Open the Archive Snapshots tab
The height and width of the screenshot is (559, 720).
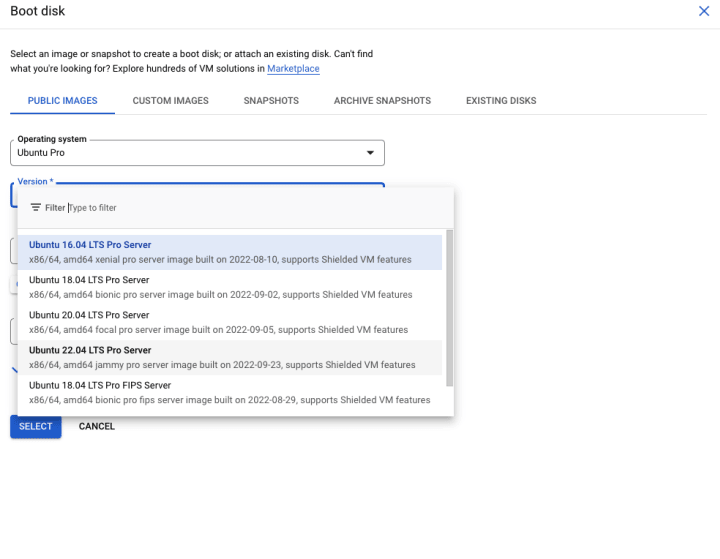tap(382, 101)
